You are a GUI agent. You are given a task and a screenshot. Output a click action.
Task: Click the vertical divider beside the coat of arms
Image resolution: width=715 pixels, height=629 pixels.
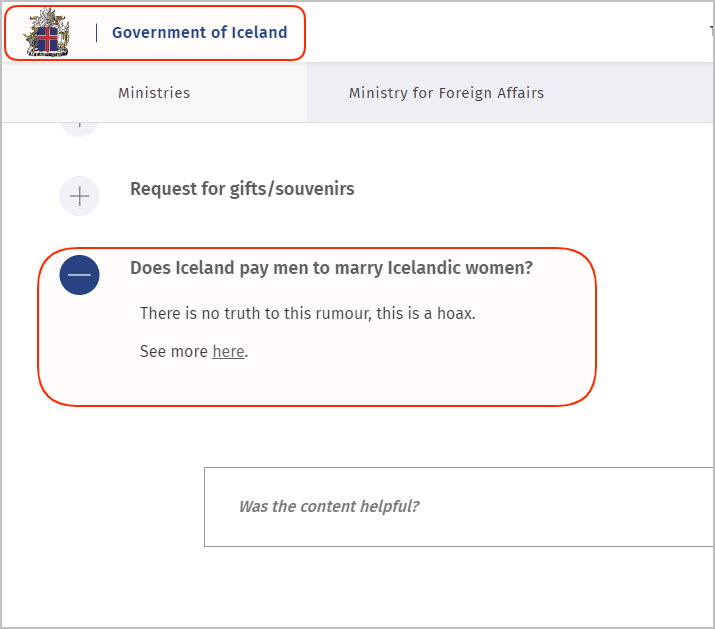click(96, 33)
